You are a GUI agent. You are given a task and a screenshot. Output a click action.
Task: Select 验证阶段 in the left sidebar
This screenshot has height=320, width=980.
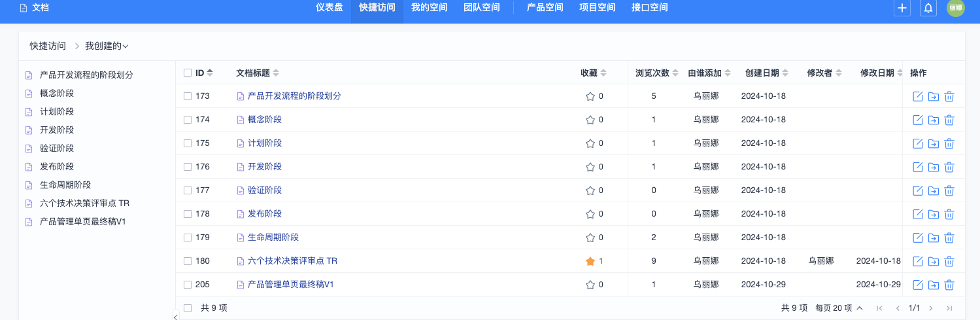[x=57, y=149]
